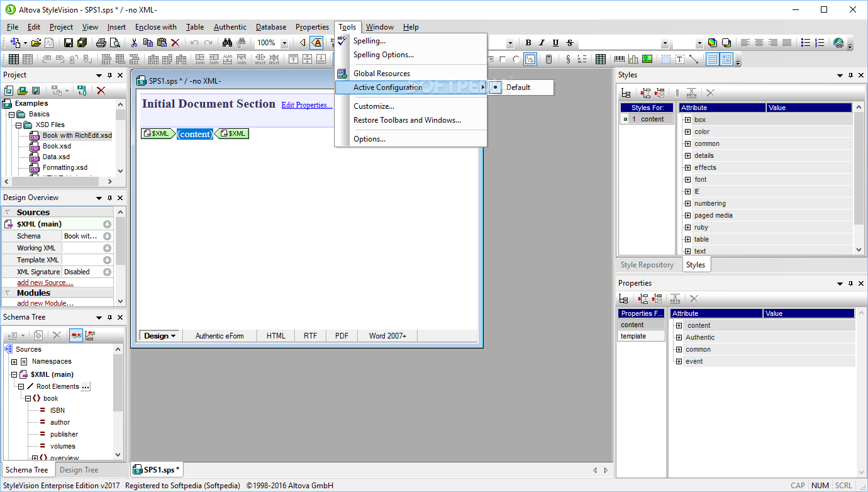
Task: Collapse the book element node
Action: coord(27,398)
